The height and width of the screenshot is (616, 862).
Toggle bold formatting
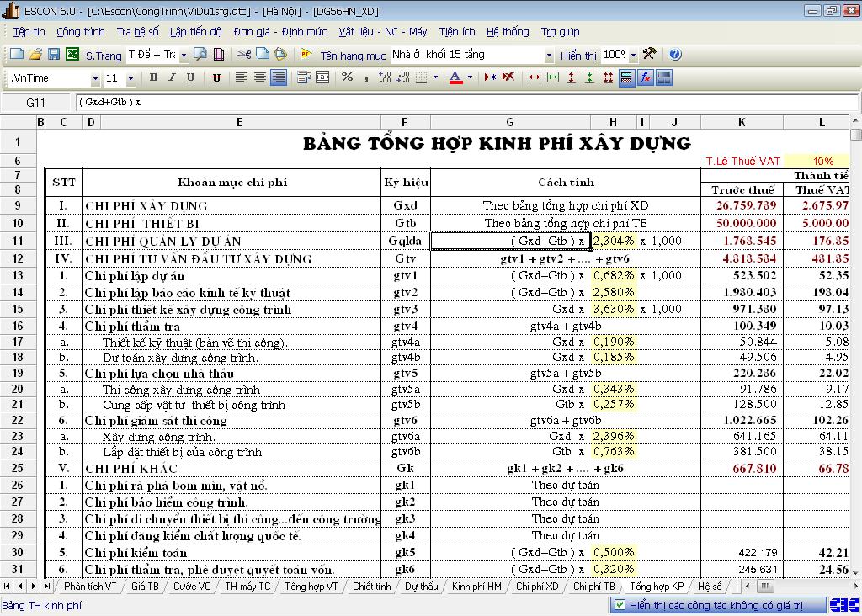coord(153,78)
